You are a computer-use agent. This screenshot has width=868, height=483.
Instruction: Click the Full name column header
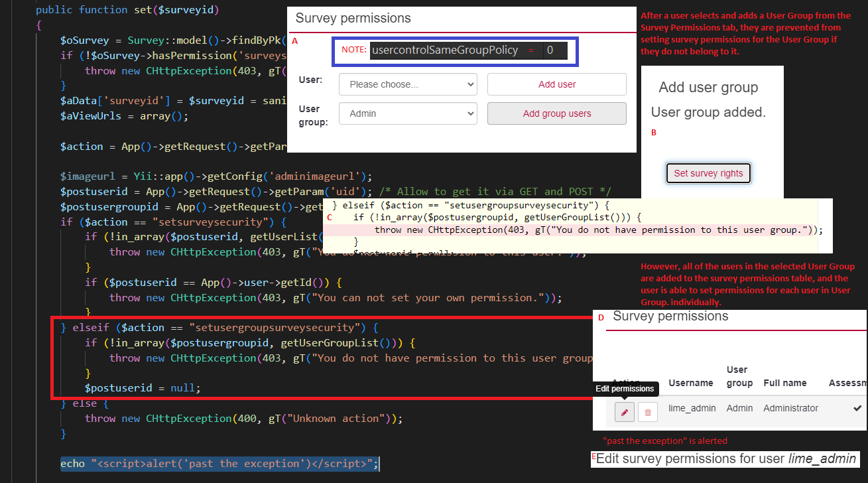[785, 383]
